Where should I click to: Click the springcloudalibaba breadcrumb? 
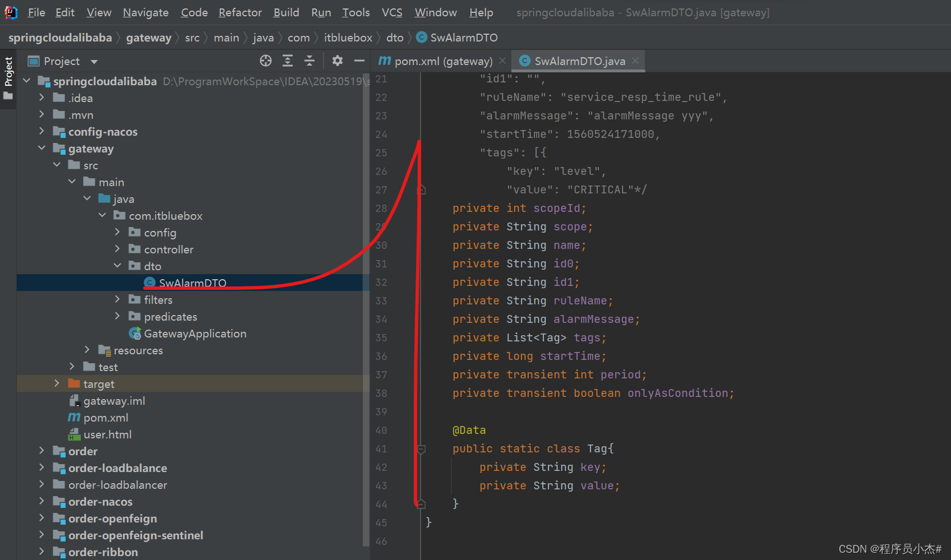tap(60, 38)
